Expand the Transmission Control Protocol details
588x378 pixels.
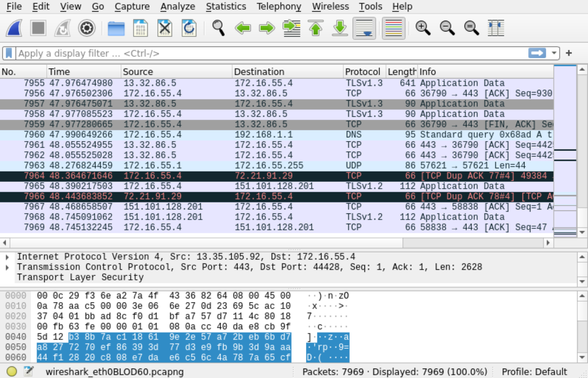tap(7, 267)
